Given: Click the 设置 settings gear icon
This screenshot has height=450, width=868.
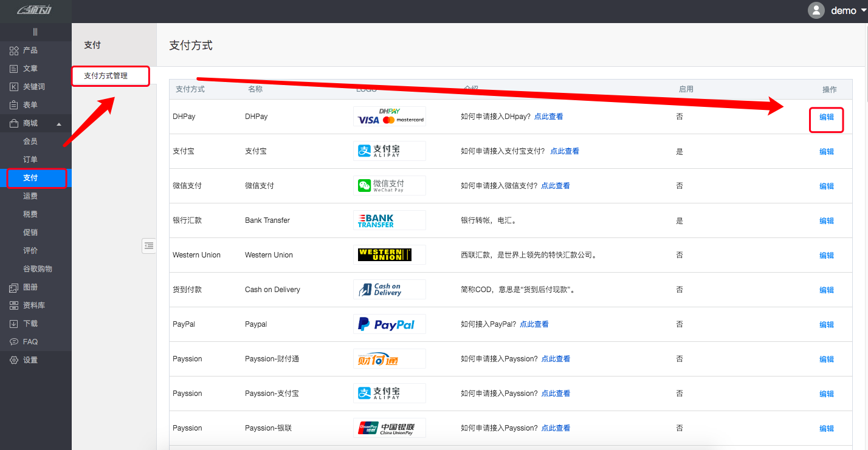Looking at the screenshot, I should tap(14, 360).
